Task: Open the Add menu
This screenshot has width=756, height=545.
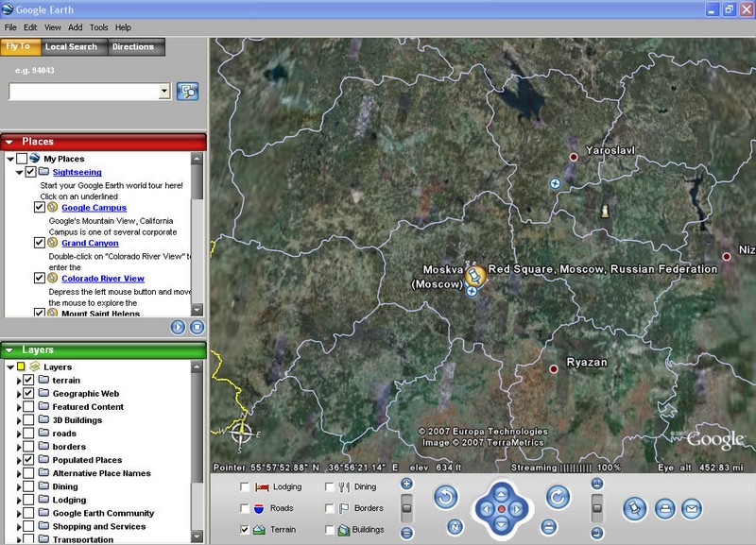Action: [x=76, y=27]
